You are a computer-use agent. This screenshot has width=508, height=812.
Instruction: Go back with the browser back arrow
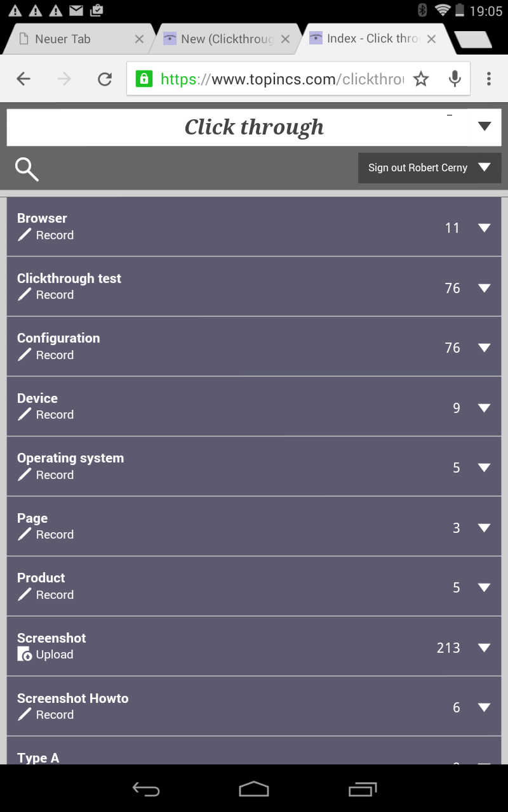23,79
